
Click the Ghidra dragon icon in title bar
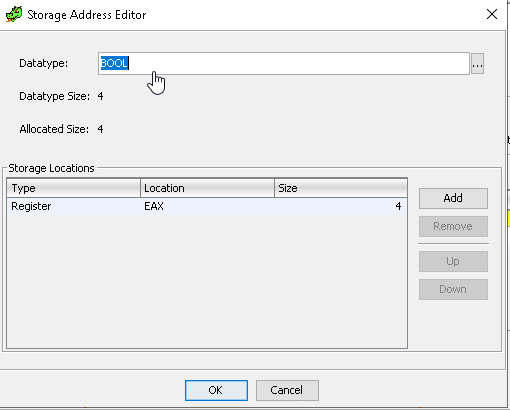14,15
